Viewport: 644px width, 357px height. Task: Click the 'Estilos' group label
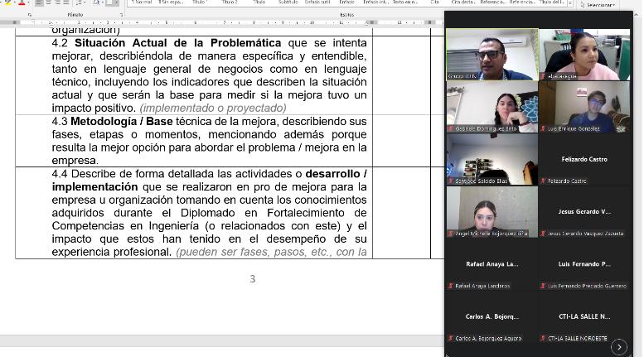pyautogui.click(x=347, y=15)
